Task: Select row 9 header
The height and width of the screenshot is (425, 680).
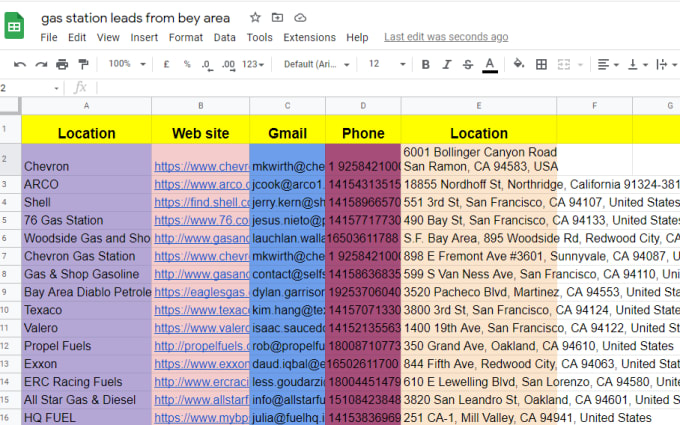Action: coord(10,292)
